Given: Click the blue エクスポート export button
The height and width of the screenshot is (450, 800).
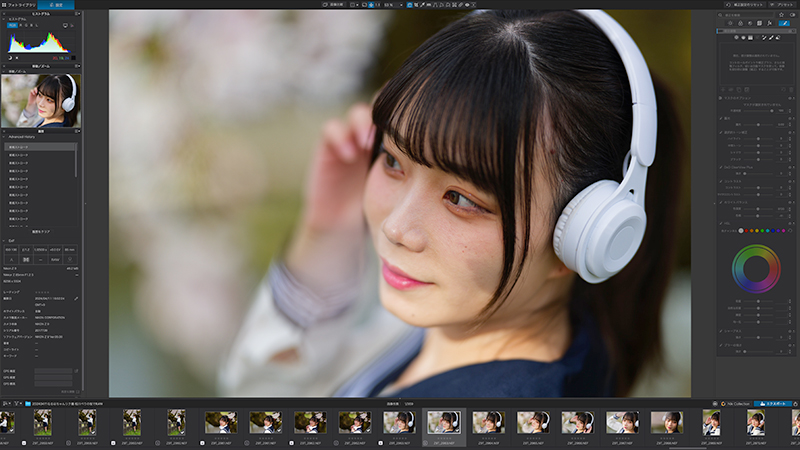Looking at the screenshot, I should (x=773, y=404).
